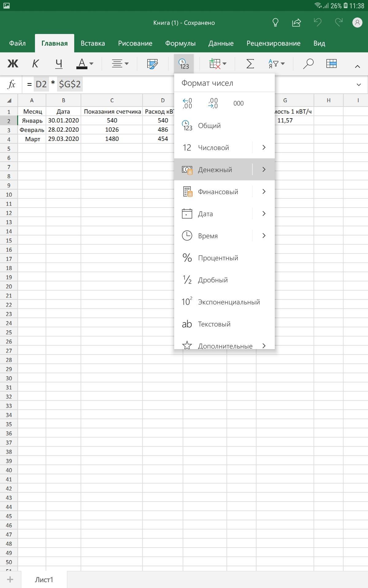The image size is (368, 588).
Task: Collapse the ribbon with the up chevron
Action: coord(357,66)
